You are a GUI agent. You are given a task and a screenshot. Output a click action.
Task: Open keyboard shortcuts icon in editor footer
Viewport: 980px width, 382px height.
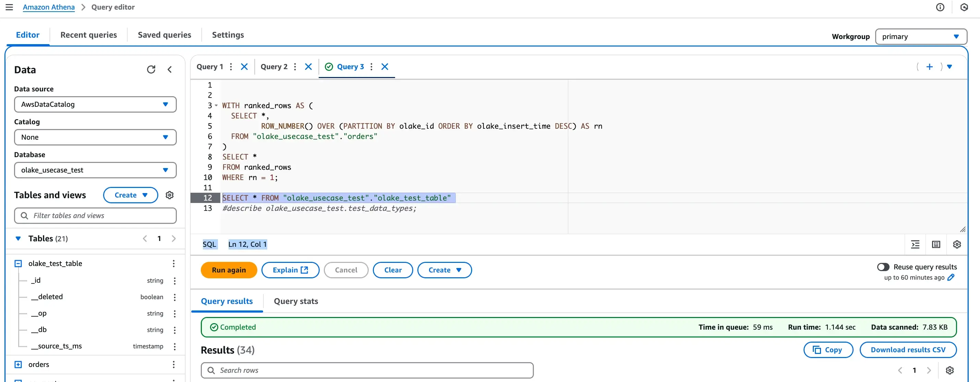tap(936, 244)
